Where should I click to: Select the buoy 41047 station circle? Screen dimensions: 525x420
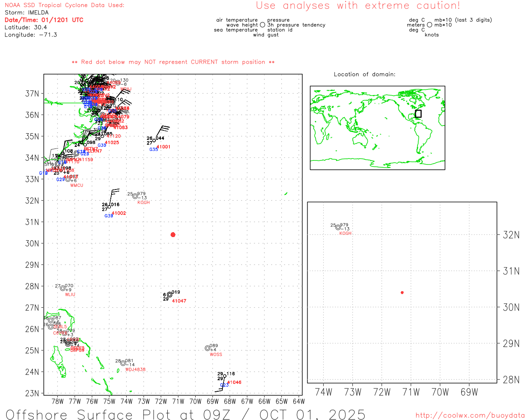[169, 294]
